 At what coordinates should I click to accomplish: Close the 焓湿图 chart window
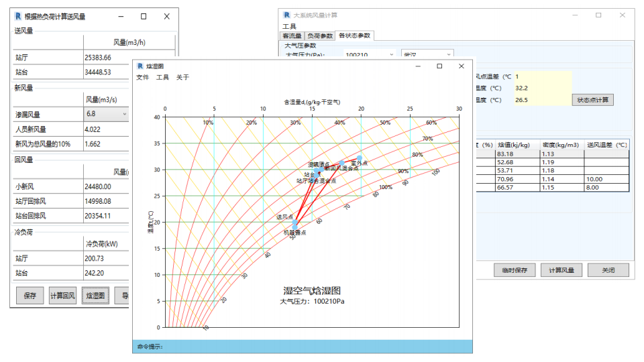pyautogui.click(x=462, y=66)
